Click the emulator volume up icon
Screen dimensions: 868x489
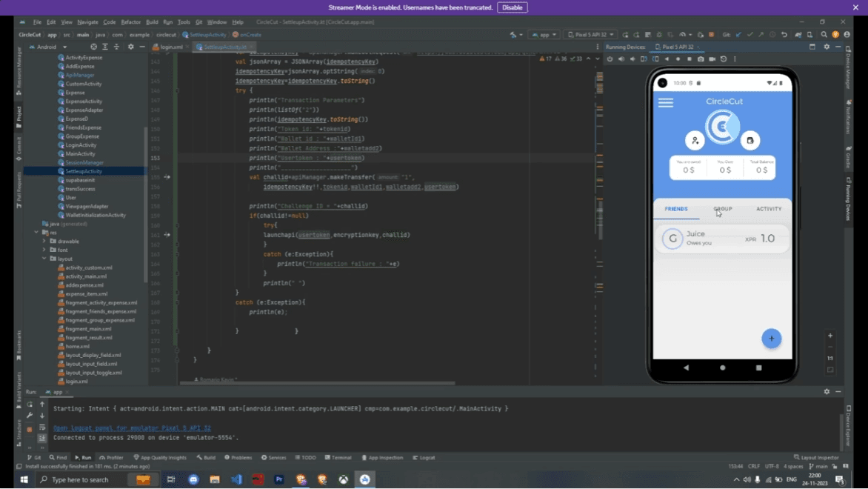coord(621,59)
